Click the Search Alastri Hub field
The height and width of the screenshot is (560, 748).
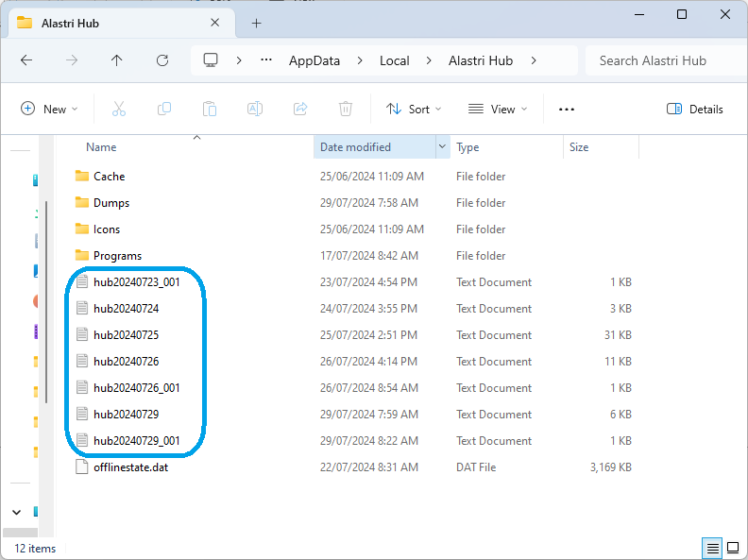661,60
